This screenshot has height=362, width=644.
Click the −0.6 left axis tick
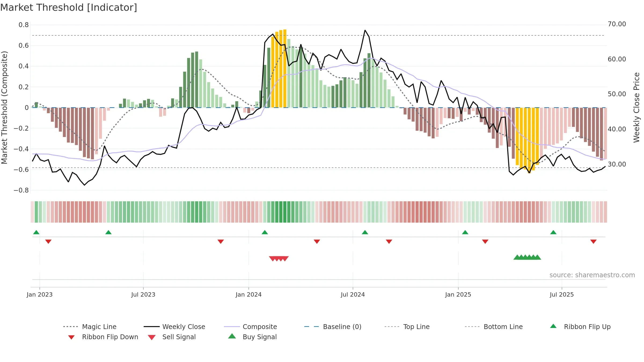tap(21, 169)
